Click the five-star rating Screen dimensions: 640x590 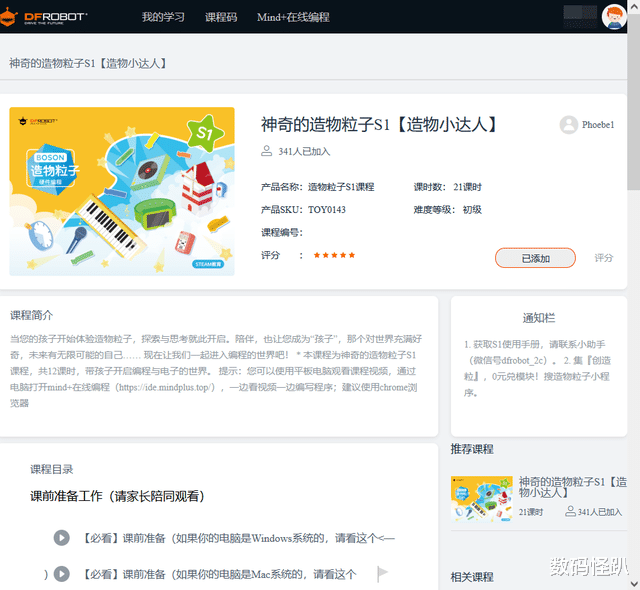tap(334, 255)
